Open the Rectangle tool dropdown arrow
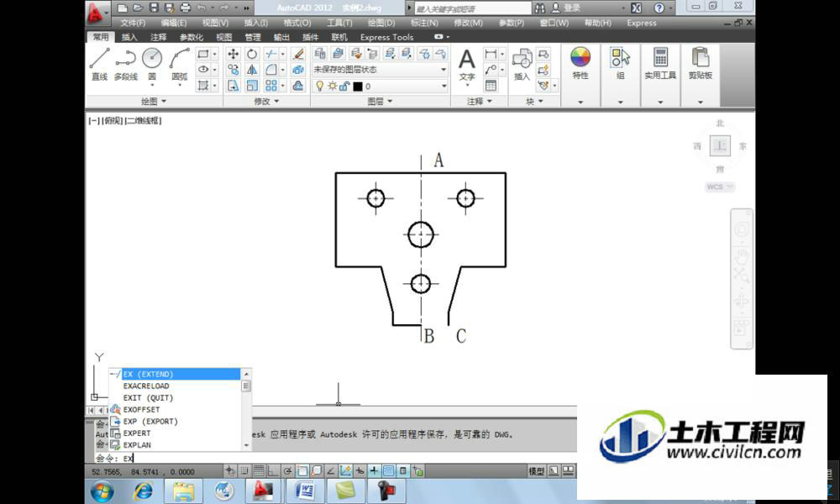Image resolution: width=840 pixels, height=504 pixels. pyautogui.click(x=215, y=54)
